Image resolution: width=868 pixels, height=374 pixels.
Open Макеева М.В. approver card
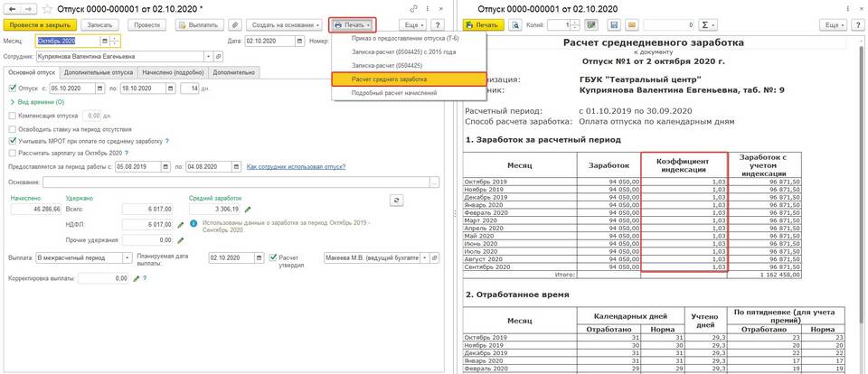(x=435, y=257)
